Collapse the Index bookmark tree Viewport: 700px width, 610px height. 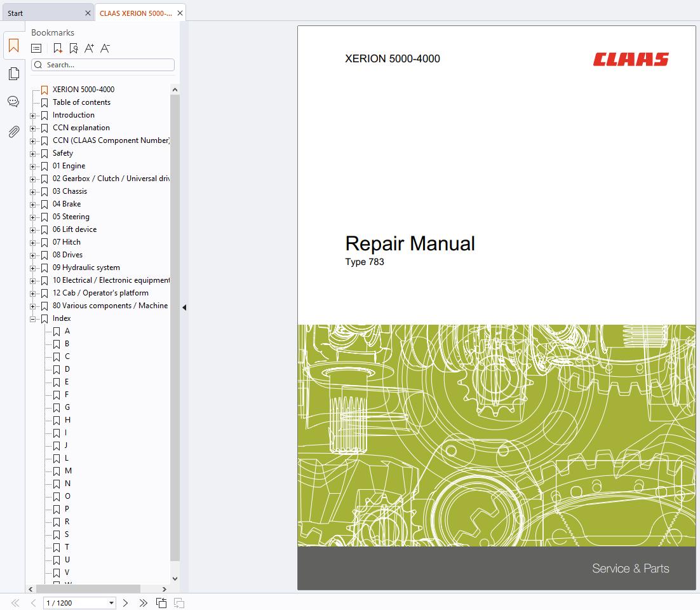pos(33,319)
